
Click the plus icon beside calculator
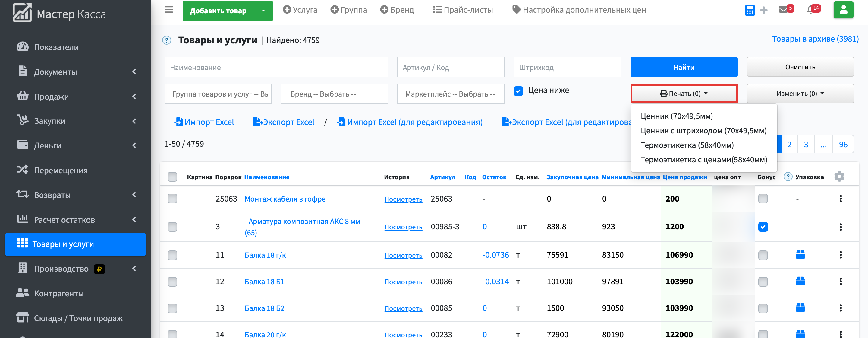(764, 10)
